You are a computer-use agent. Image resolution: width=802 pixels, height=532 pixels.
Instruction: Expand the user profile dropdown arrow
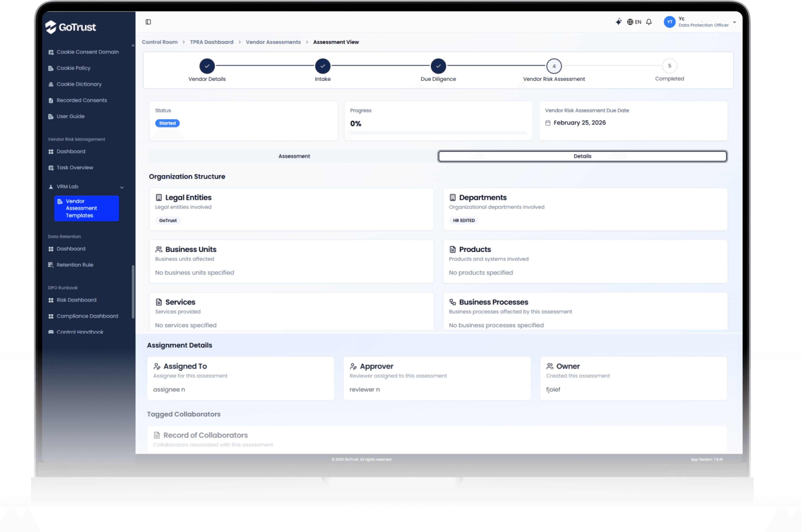734,22
